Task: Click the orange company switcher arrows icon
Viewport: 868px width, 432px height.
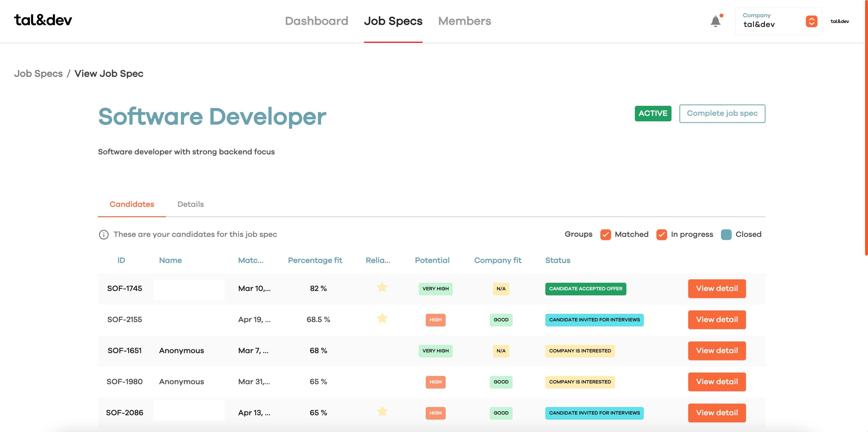Action: click(811, 21)
